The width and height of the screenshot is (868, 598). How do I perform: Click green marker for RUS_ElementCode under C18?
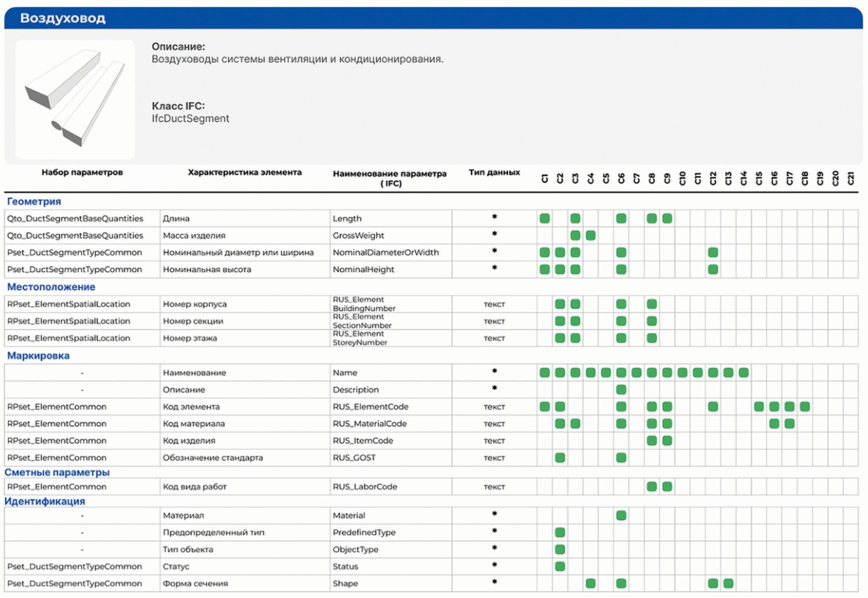coord(805,406)
